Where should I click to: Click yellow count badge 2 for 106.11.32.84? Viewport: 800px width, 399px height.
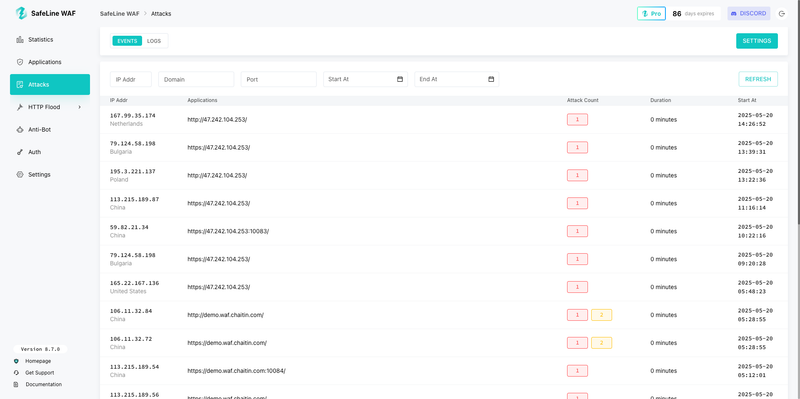(602, 315)
